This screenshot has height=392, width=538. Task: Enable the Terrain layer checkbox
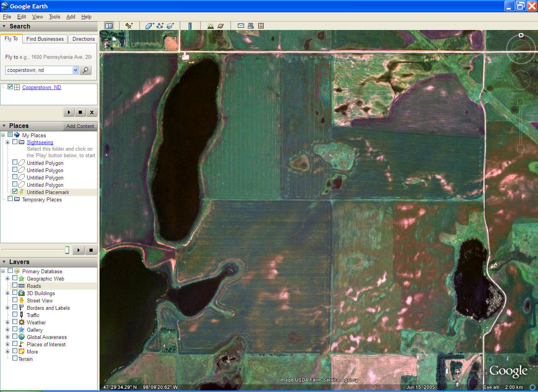(x=15, y=359)
